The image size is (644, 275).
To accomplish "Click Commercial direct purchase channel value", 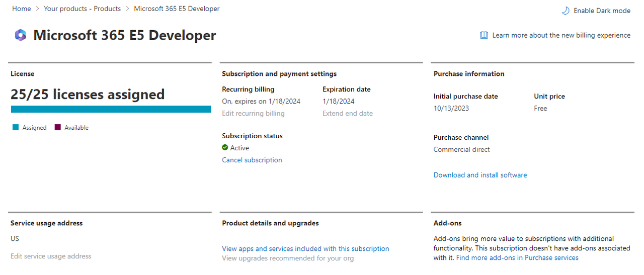I will click(462, 150).
